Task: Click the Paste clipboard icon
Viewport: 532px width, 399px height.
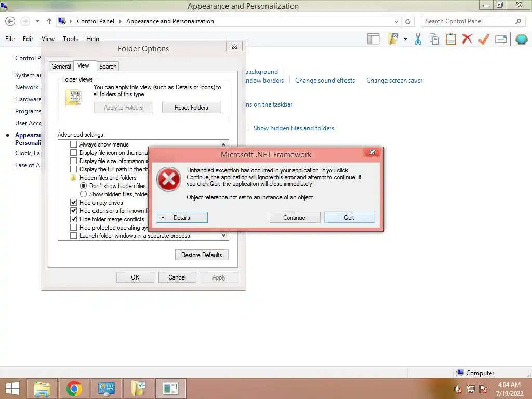Action: tap(450, 38)
